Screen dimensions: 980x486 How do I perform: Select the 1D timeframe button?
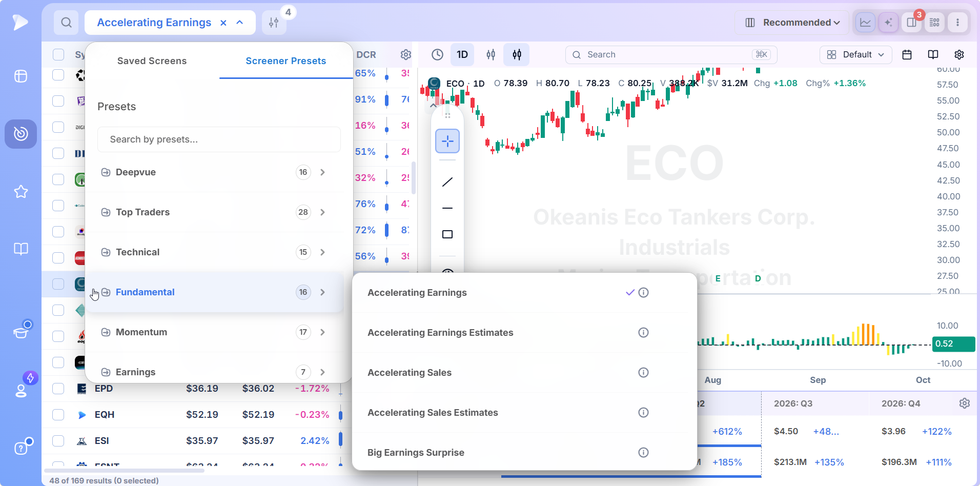point(462,55)
